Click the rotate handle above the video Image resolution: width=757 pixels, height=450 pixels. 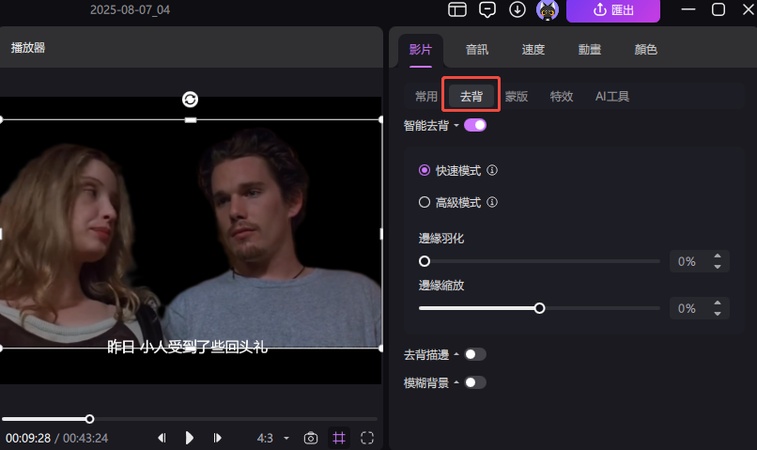[x=190, y=99]
